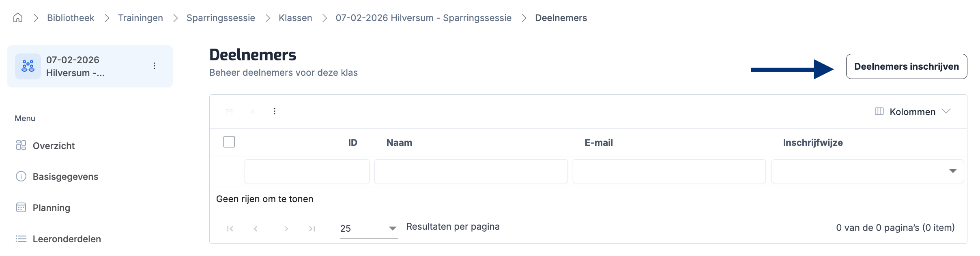Open Overzicht in the sidebar menu

pyautogui.click(x=54, y=146)
